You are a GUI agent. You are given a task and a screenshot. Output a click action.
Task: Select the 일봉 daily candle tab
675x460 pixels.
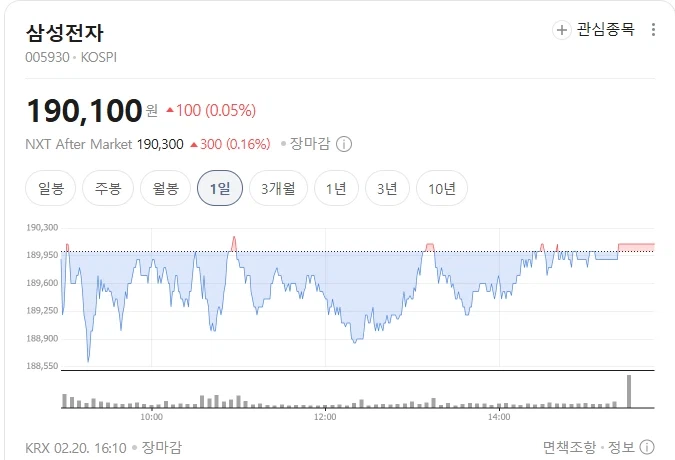[x=51, y=188]
